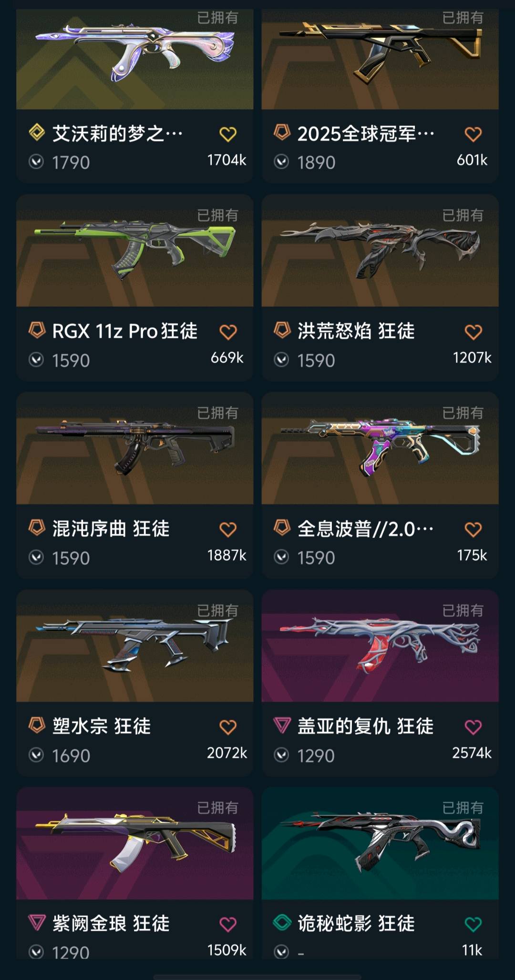Like the RGX 11z Pro 狂徒 skin
Screen dimensions: 515x980
228,332
